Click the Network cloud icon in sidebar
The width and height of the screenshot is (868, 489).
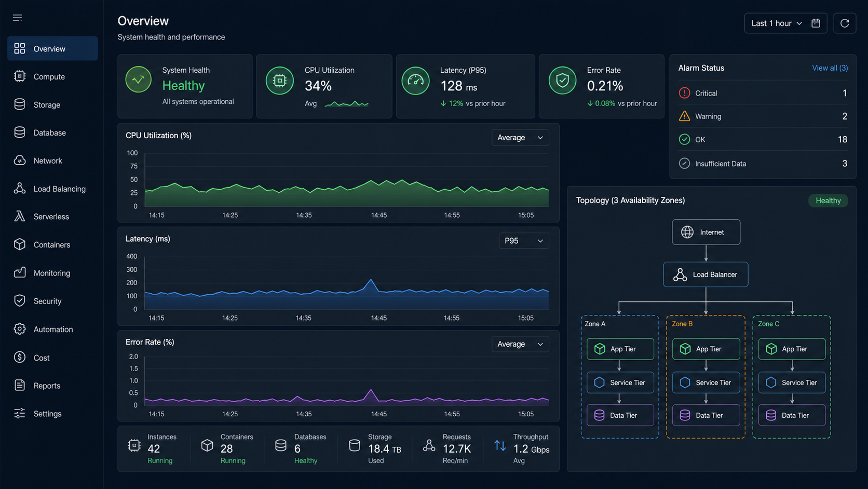tap(20, 161)
